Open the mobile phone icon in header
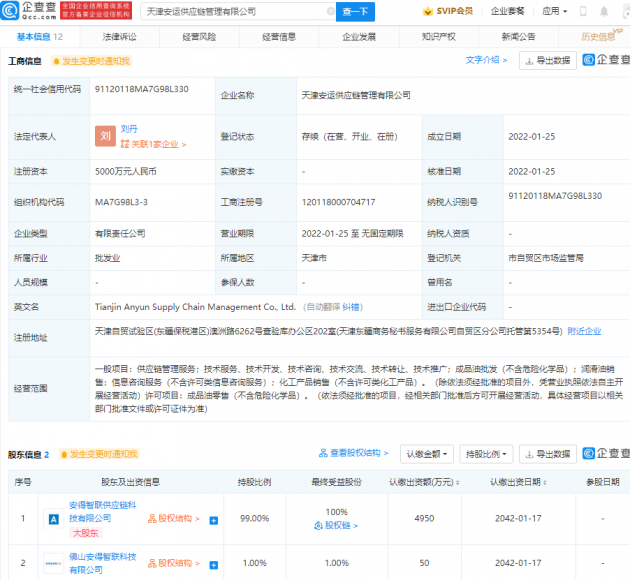 click(x=583, y=11)
